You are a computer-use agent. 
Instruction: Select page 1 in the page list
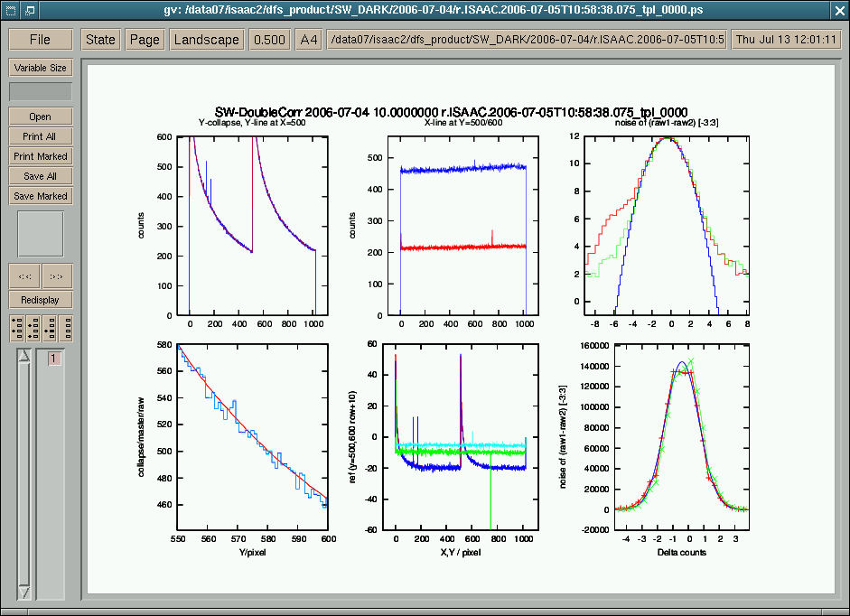pos(53,359)
